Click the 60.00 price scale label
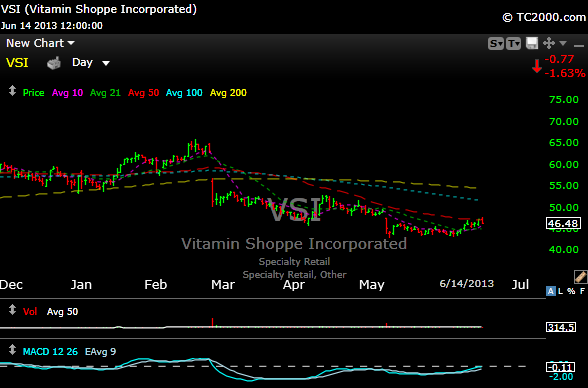588x388 pixels. [x=564, y=164]
